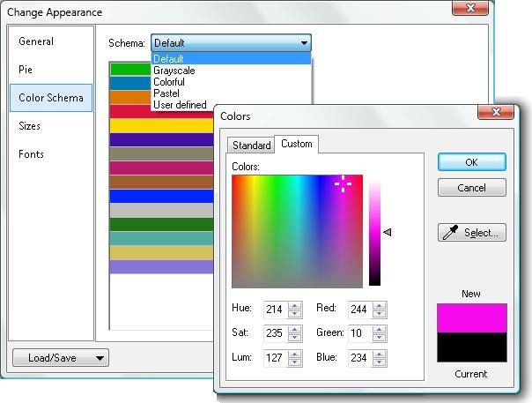
Task: Click the luminance slider arrow marker
Action: tap(387, 232)
